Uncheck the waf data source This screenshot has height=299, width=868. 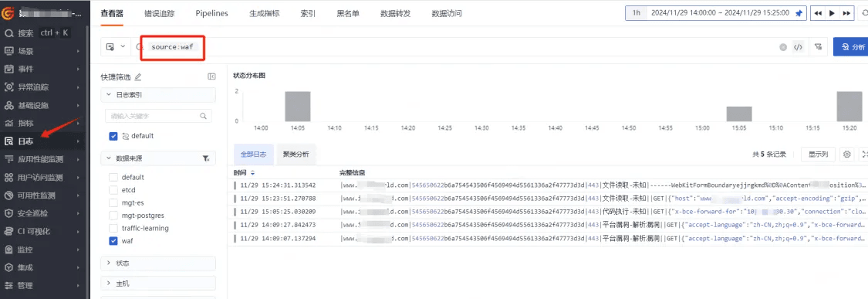coord(113,241)
